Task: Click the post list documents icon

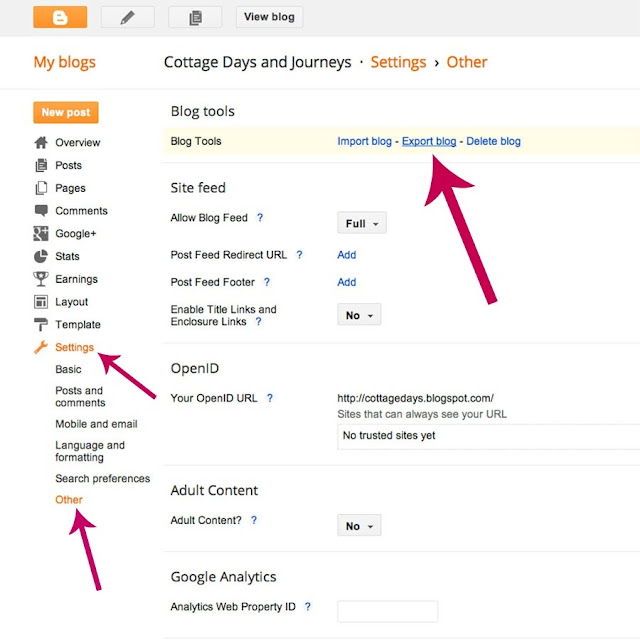Action: coord(195,17)
